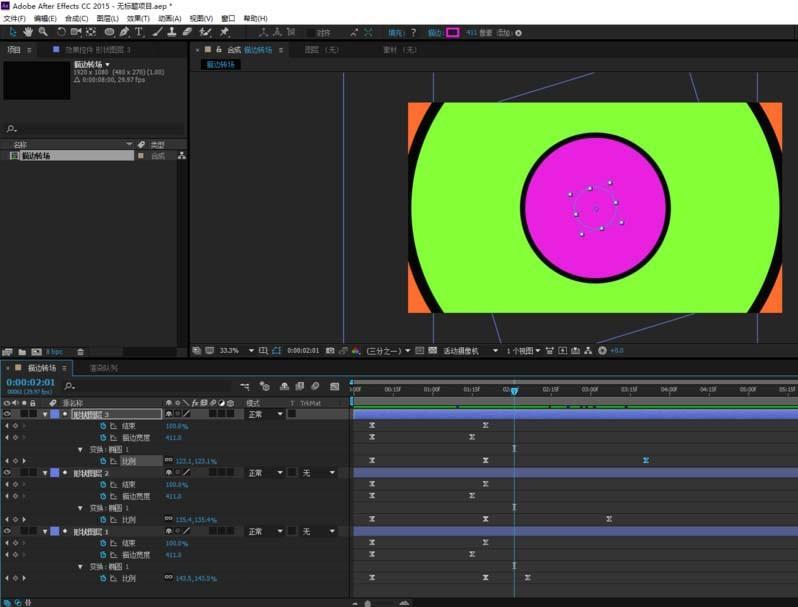Open the 合成(C) menu
This screenshot has width=798, height=607.
(76, 18)
